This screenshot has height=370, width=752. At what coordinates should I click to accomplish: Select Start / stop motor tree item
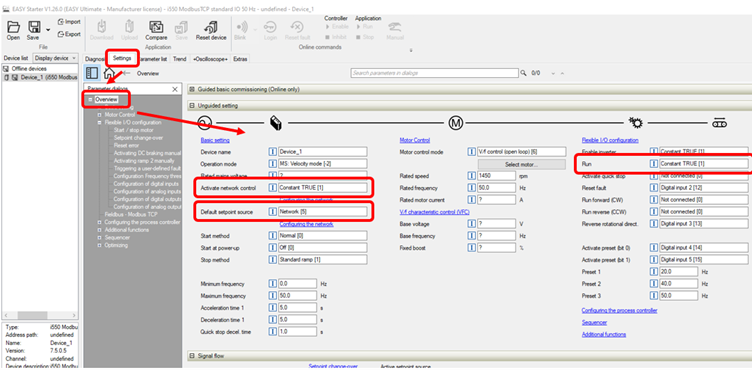click(x=134, y=130)
